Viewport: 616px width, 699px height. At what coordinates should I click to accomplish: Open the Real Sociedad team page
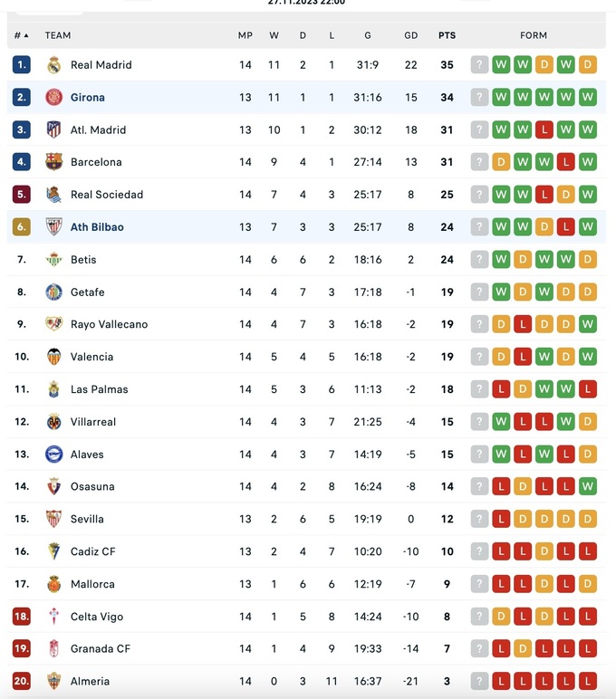[107, 195]
